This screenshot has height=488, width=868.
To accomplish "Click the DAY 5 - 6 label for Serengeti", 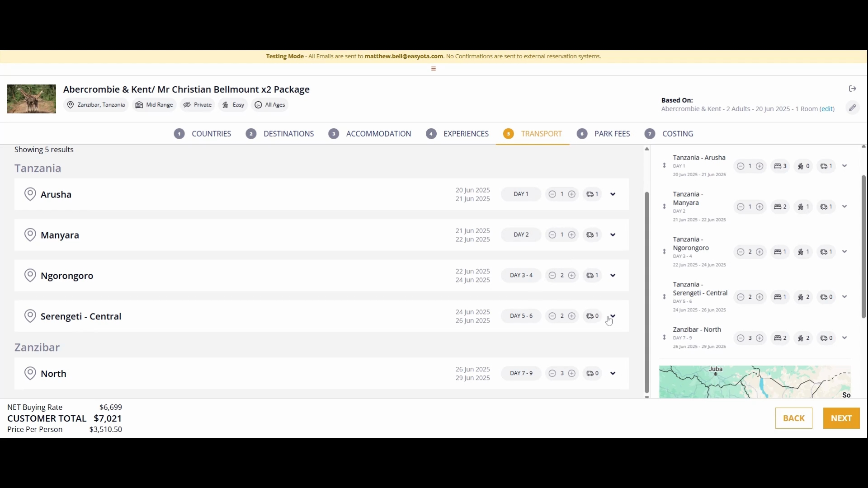I will coord(521,316).
